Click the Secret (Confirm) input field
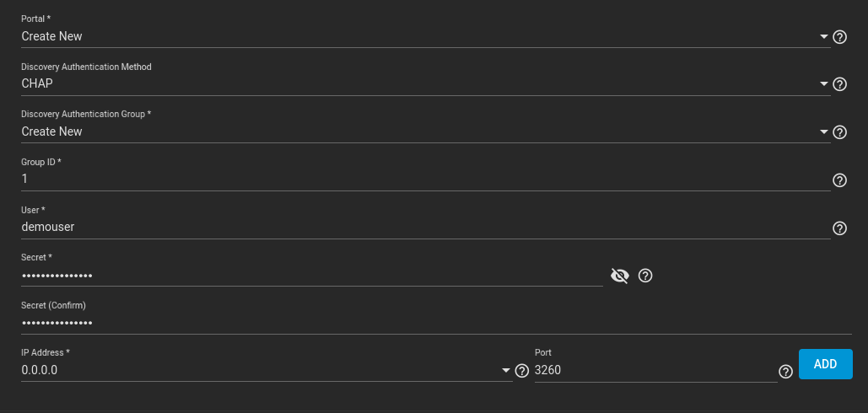Viewport: 868px width, 413px height. pos(436,323)
